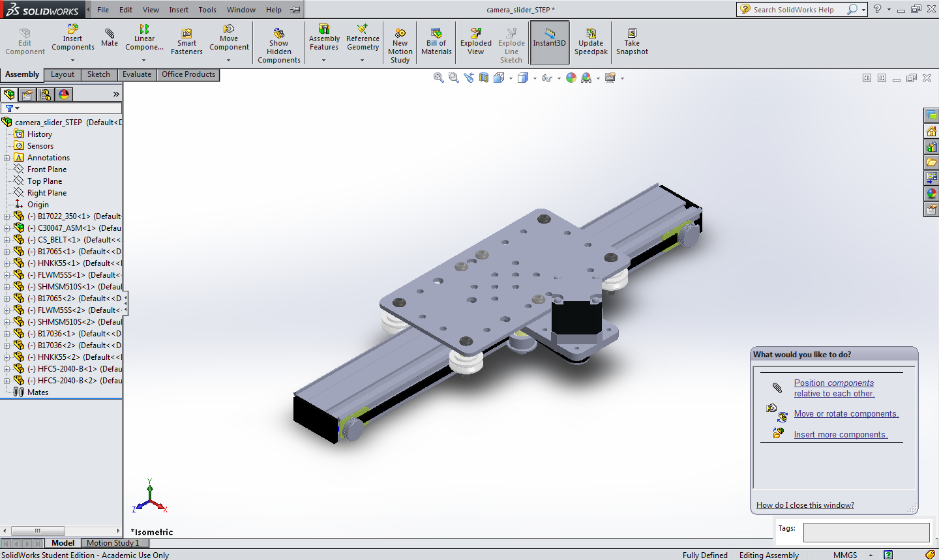Click the Tags input field

coord(866,532)
